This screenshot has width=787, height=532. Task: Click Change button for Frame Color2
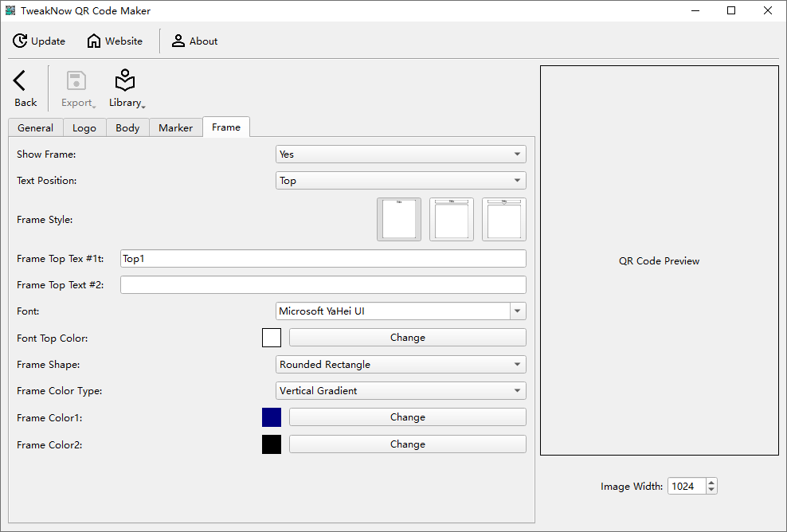(407, 444)
